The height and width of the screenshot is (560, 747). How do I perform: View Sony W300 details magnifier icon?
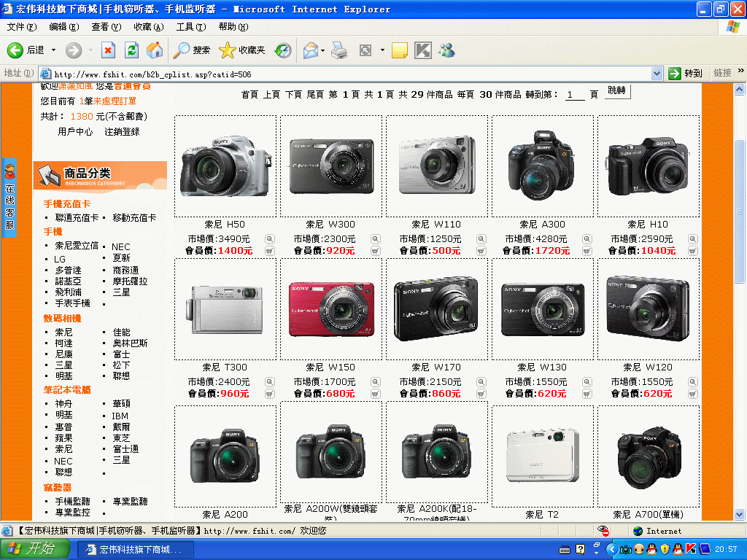click(375, 239)
